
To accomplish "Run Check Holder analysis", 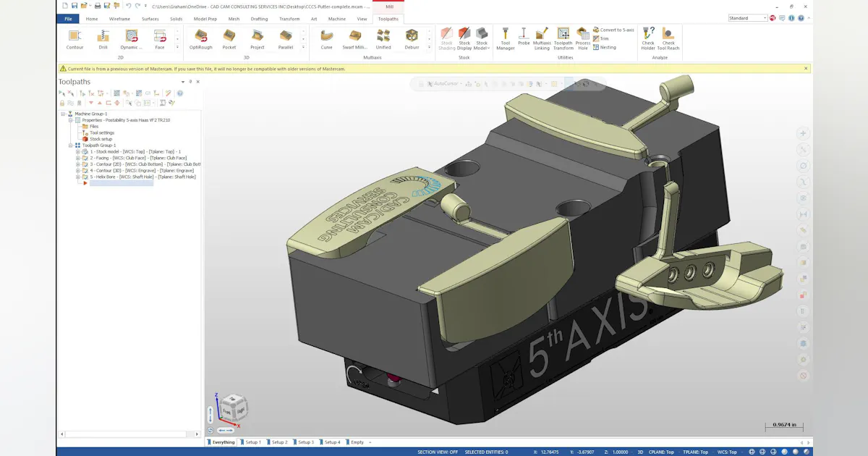I will (x=648, y=39).
